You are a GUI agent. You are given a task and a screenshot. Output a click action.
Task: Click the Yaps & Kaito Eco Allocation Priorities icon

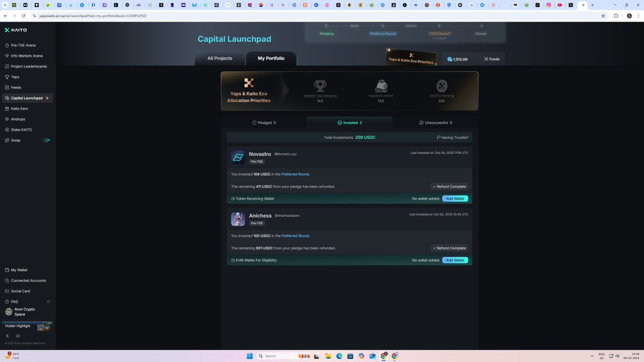[x=248, y=83]
